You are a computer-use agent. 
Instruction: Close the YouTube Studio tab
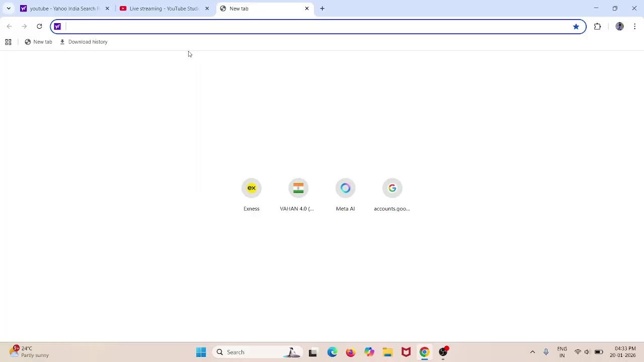point(207,9)
